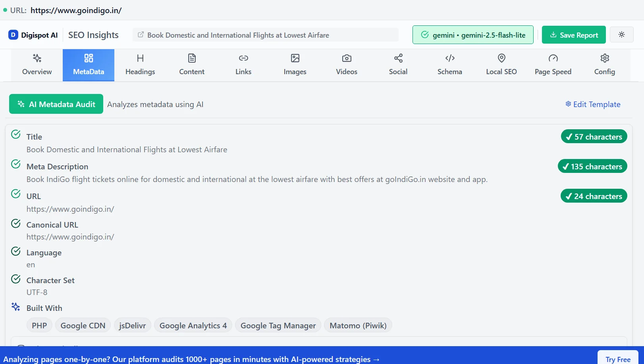Image resolution: width=644 pixels, height=364 pixels.
Task: Click the blue promo banner text
Action: (x=192, y=359)
